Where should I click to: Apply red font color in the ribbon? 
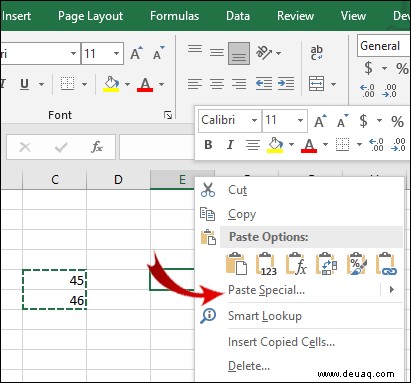(x=145, y=84)
